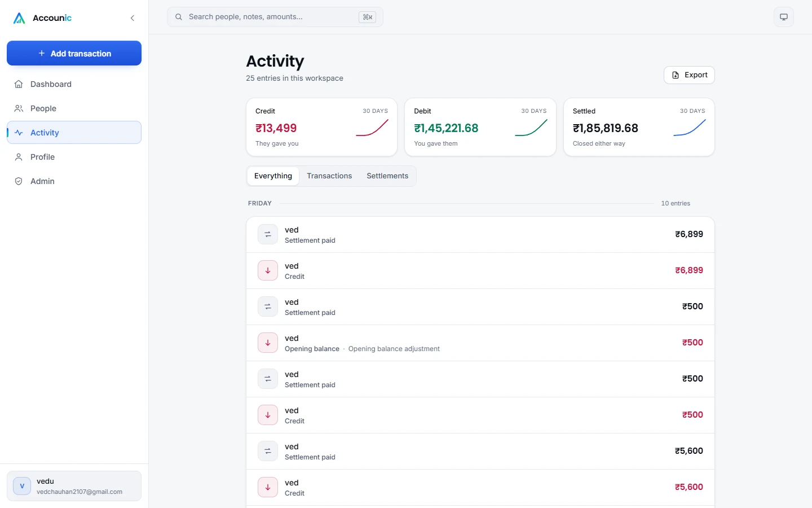The width and height of the screenshot is (812, 508).
Task: Click the Dashboard home icon
Action: (x=19, y=84)
